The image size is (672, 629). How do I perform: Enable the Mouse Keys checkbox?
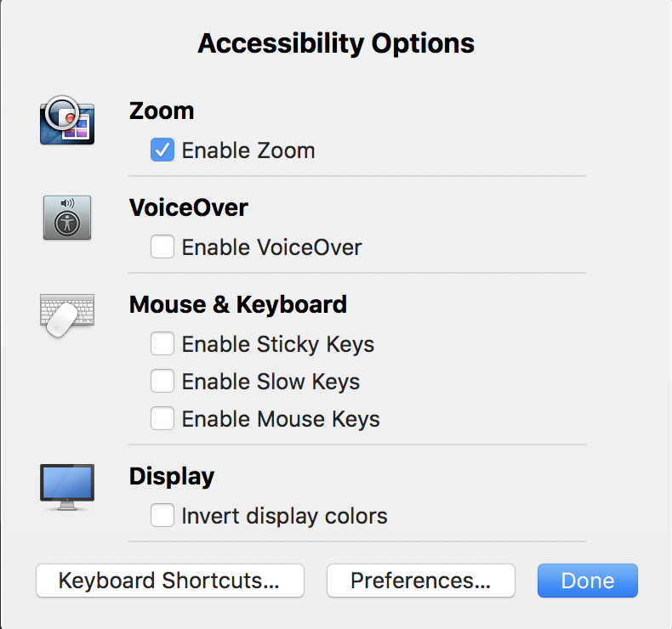point(162,419)
